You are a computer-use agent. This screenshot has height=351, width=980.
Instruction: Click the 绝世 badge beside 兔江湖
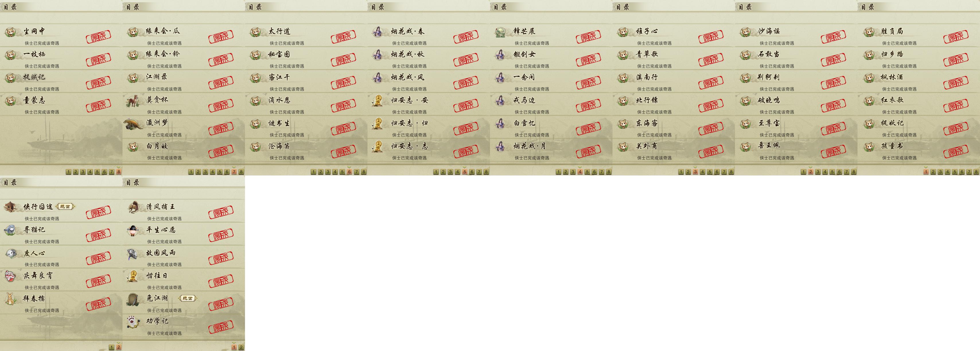point(188,299)
